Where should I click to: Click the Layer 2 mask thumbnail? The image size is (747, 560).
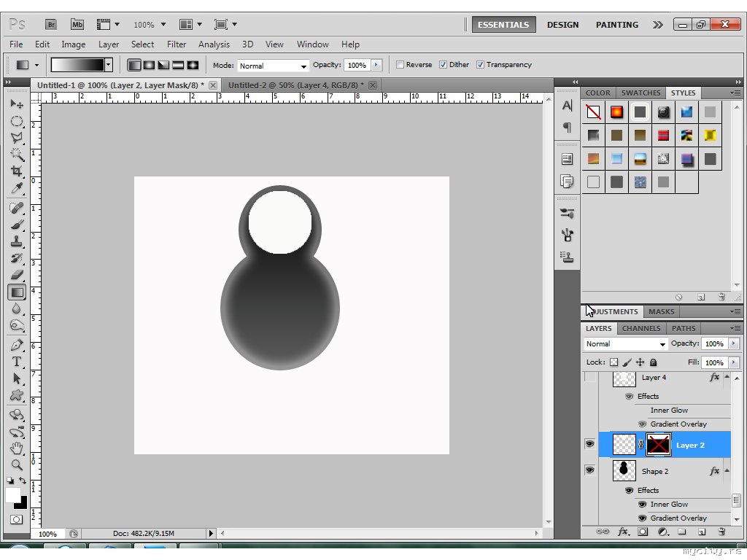(659, 445)
